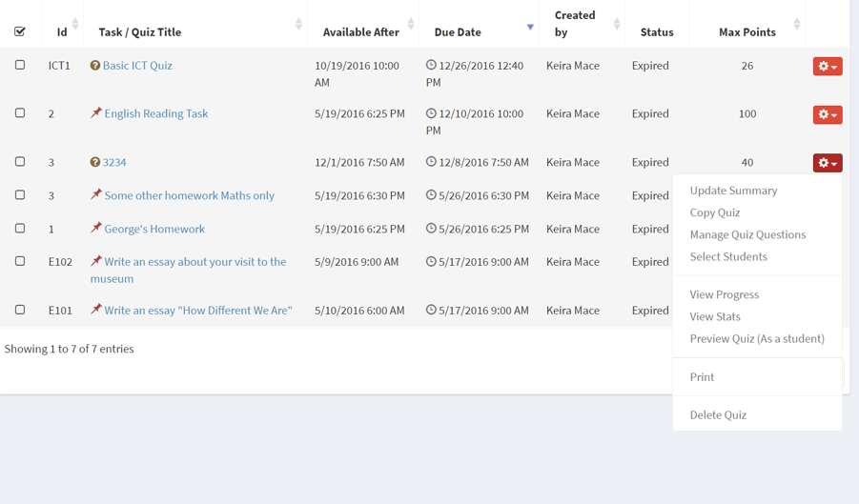Screen dimensions: 859x504
Task: Open gear dropdown for English Reading Task
Action: pyautogui.click(x=828, y=114)
